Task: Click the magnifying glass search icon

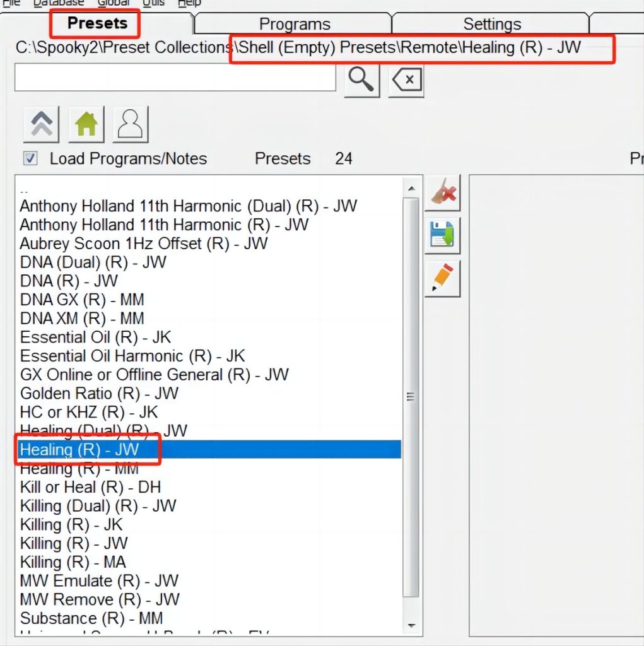Action: click(x=361, y=81)
